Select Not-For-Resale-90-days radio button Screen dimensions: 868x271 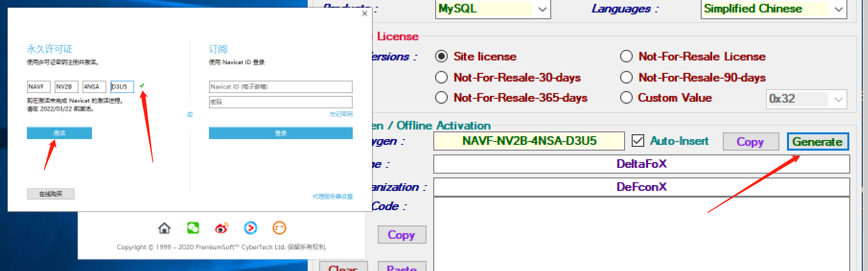tap(626, 77)
